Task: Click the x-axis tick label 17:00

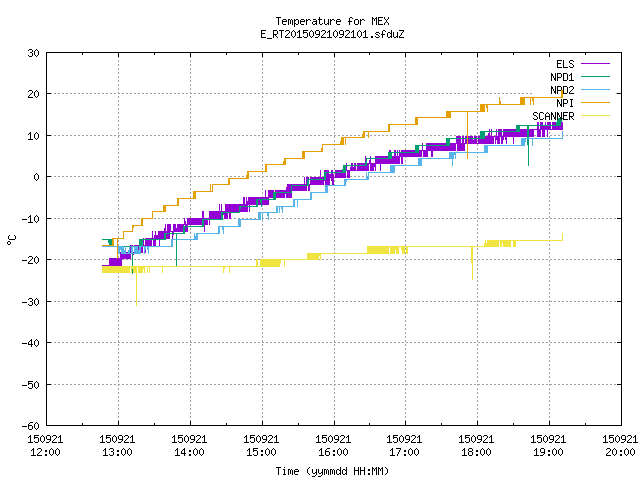Action: 404,452
